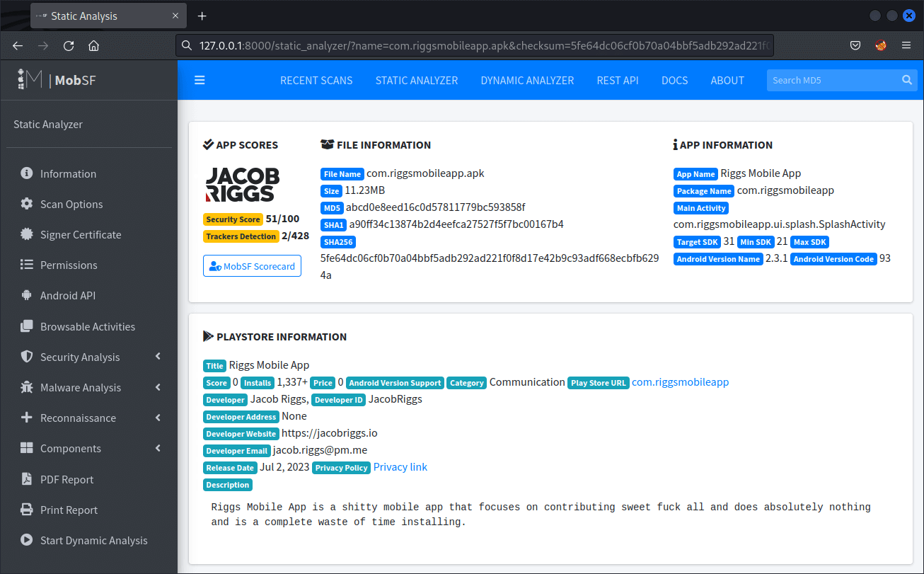Click the Jacob Riggs app logo
Viewport: 924px width, 574px height.
click(242, 185)
